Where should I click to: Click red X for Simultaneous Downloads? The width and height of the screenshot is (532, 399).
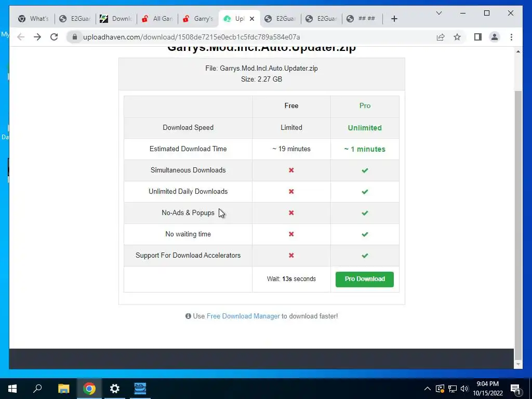[x=291, y=170]
